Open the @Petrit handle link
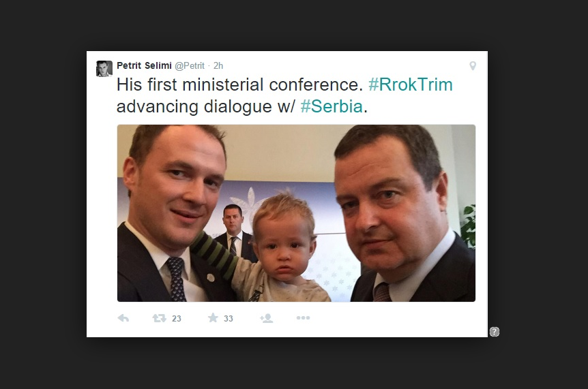588x389 pixels. [190, 66]
